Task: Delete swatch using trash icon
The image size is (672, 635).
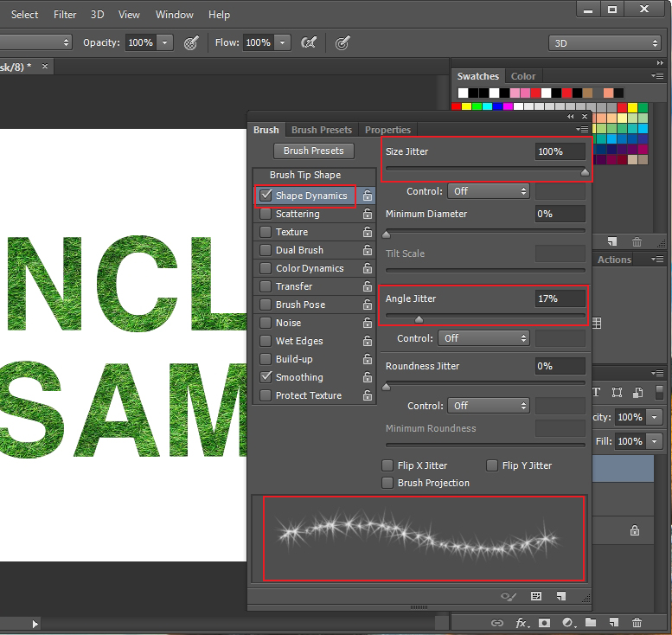Action: (637, 242)
